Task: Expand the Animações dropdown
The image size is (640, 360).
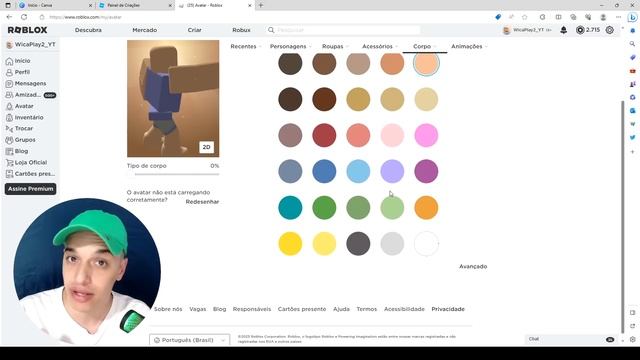Action: [469, 47]
